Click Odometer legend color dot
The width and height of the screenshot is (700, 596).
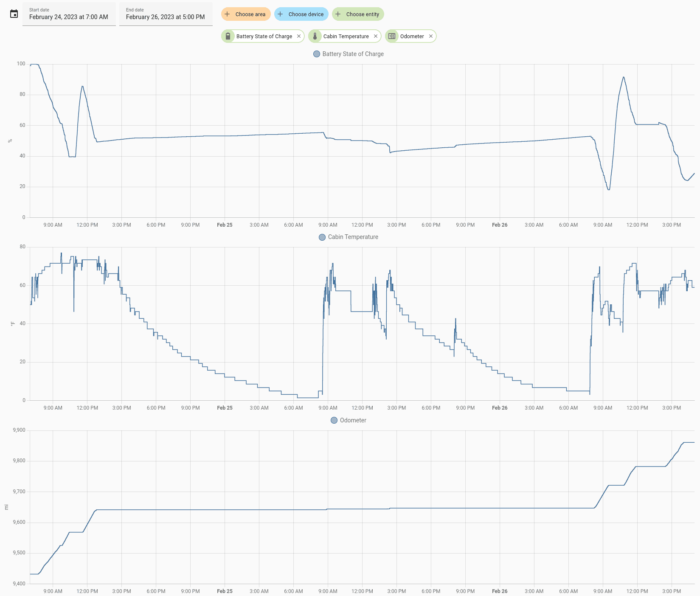[334, 420]
